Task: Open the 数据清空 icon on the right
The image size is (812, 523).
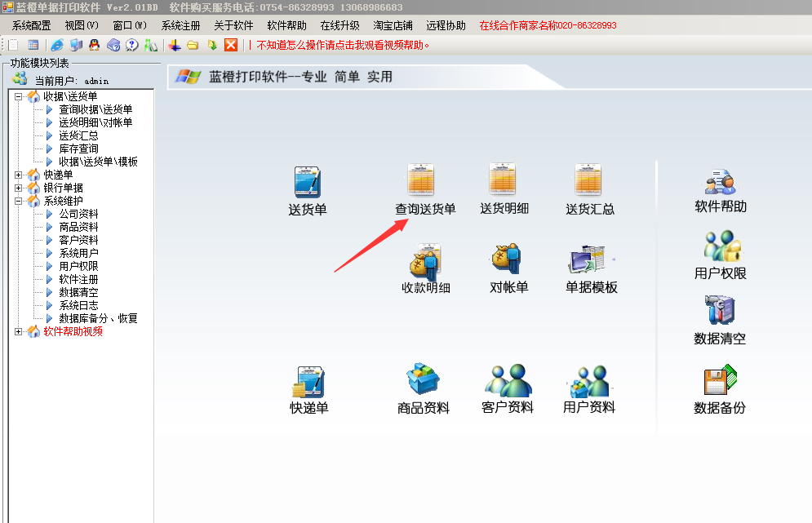Action: pyautogui.click(x=720, y=310)
